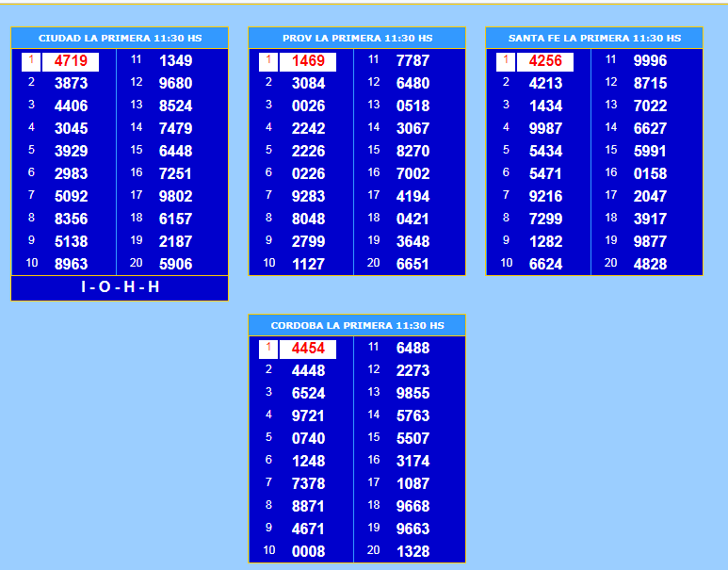Click number 9996 in the Santa Fe table
728x570 pixels.
click(650, 61)
